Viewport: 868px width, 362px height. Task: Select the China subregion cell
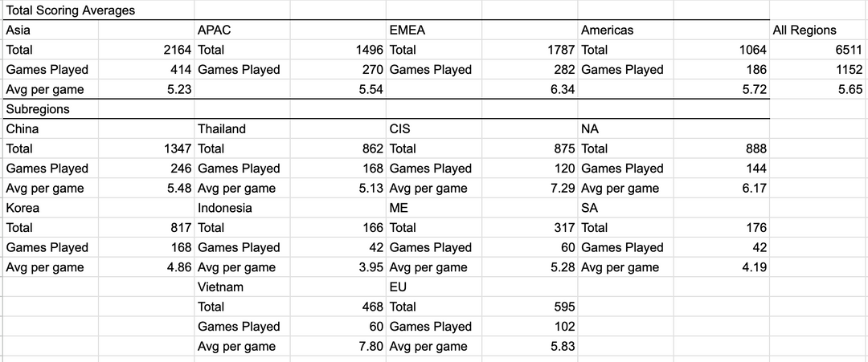click(23, 128)
